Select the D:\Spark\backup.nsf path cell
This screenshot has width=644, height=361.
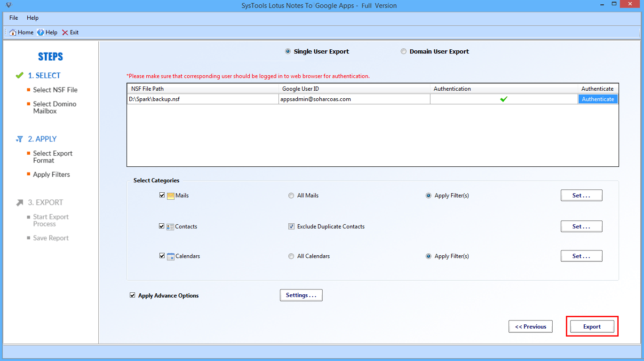(x=203, y=99)
